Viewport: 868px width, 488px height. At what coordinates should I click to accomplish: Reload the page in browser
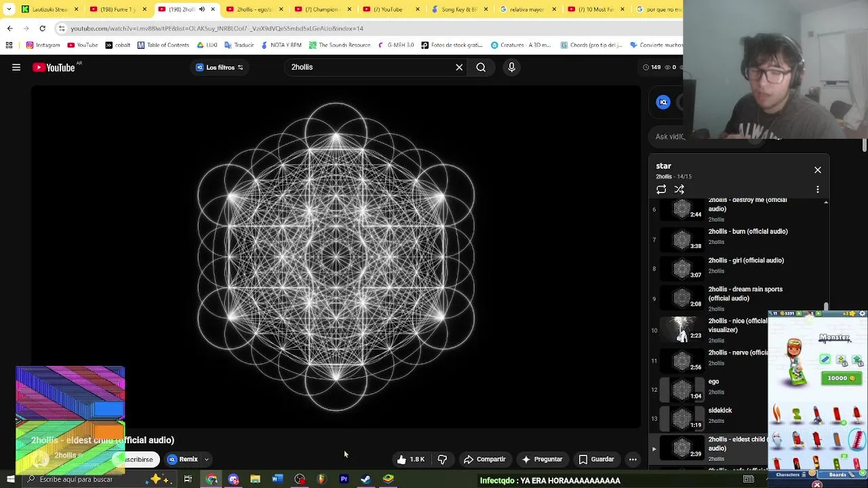pos(42,28)
